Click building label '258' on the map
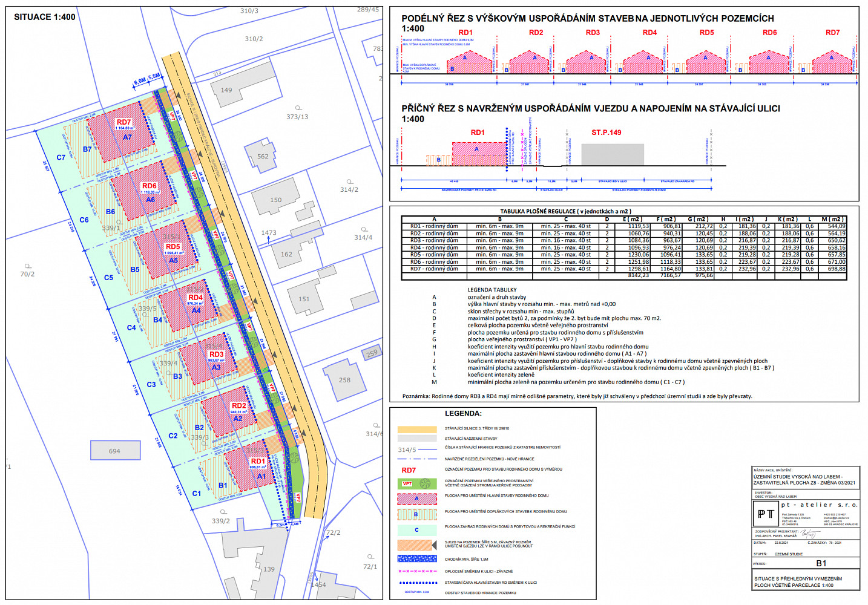This screenshot has width=868, height=605. (x=344, y=380)
